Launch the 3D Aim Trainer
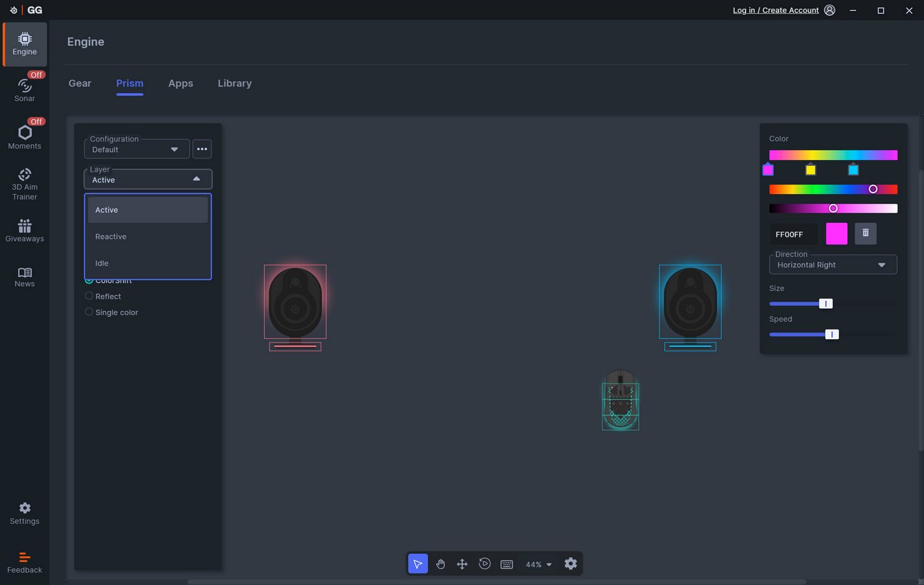924x585 pixels. click(x=25, y=184)
